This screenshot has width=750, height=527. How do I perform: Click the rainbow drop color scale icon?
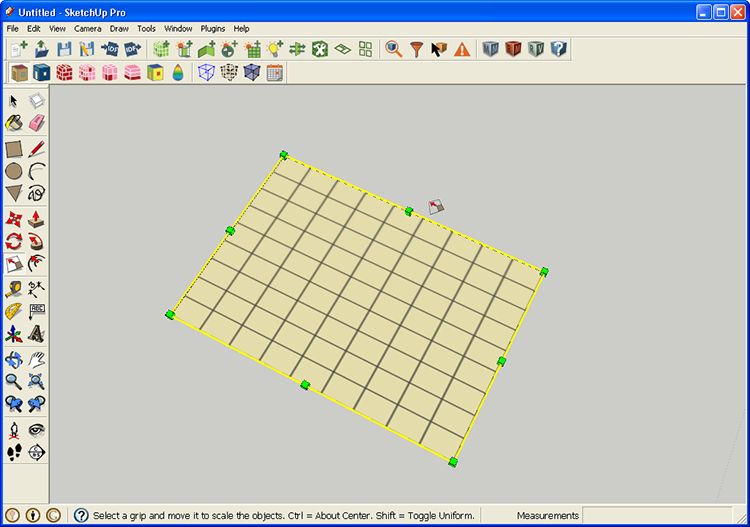point(178,73)
